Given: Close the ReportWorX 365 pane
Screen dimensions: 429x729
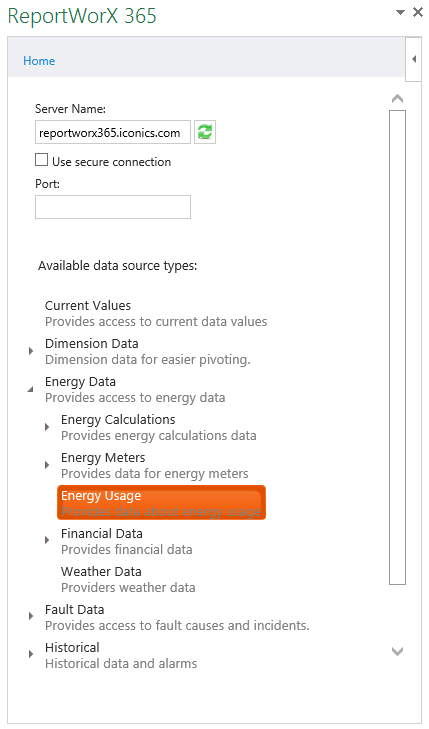Looking at the screenshot, I should click(418, 13).
